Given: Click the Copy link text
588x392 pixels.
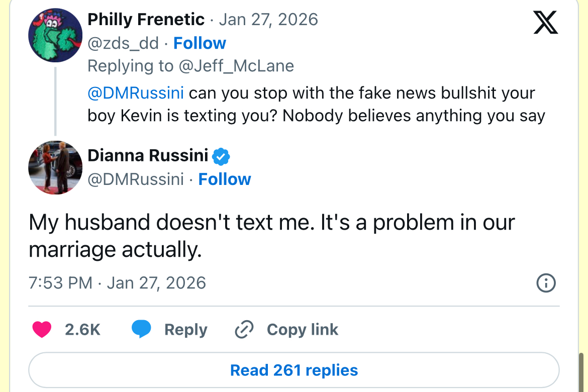Looking at the screenshot, I should (x=302, y=330).
